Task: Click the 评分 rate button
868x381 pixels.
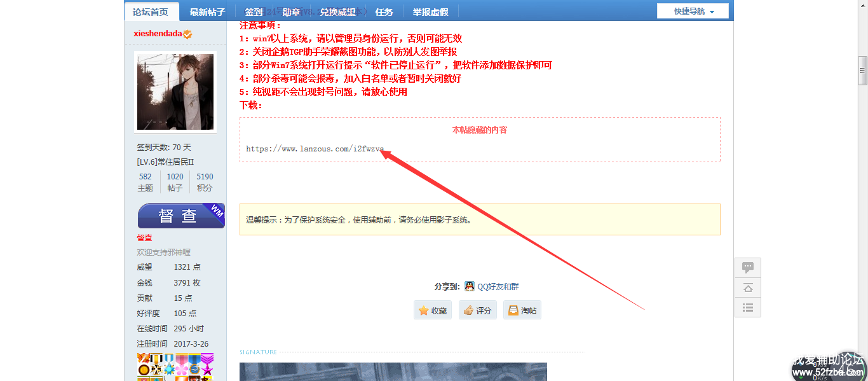Action: [477, 310]
